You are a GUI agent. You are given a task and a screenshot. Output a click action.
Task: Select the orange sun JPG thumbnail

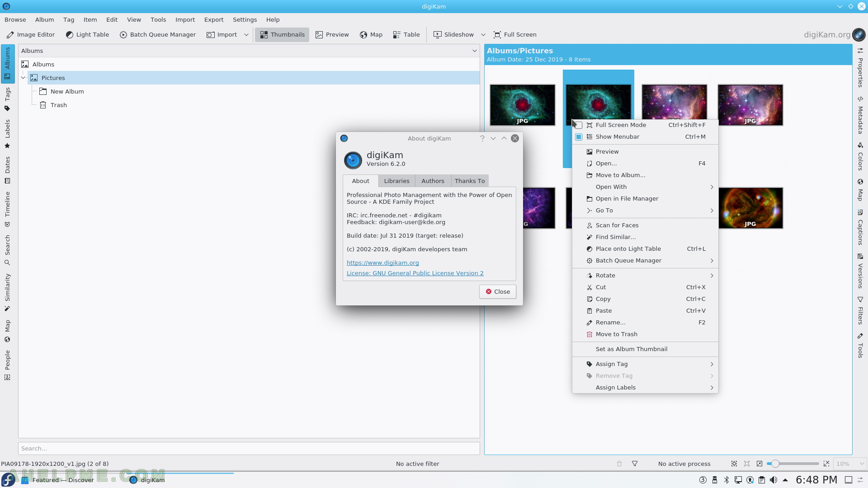[x=750, y=208]
